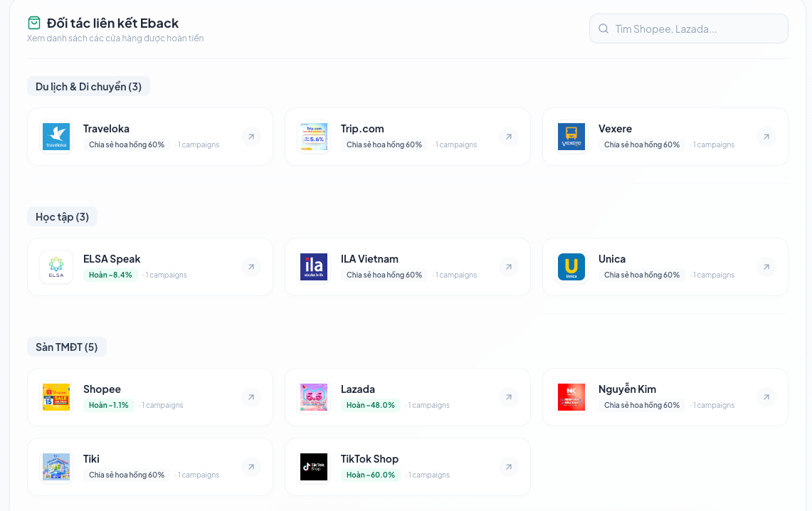
Task: Click the Nguyễn Kim store name
Action: pyautogui.click(x=627, y=389)
